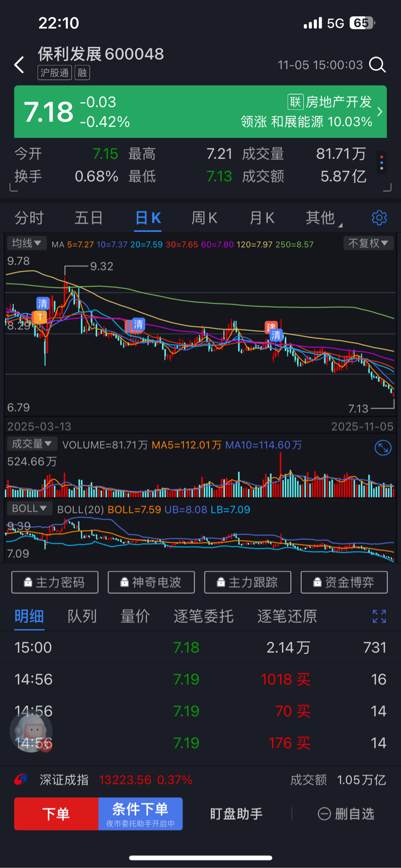Image resolution: width=401 pixels, height=868 pixels.
Task: Tap the 联 sector linkage badge
Action: (x=296, y=102)
